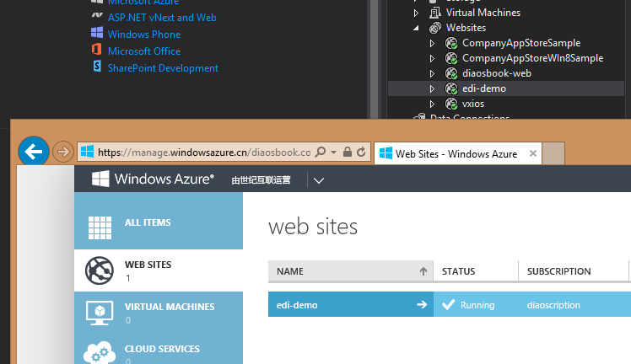Click the address bar URL field
Screen dimensions: 631x364
[x=204, y=153]
